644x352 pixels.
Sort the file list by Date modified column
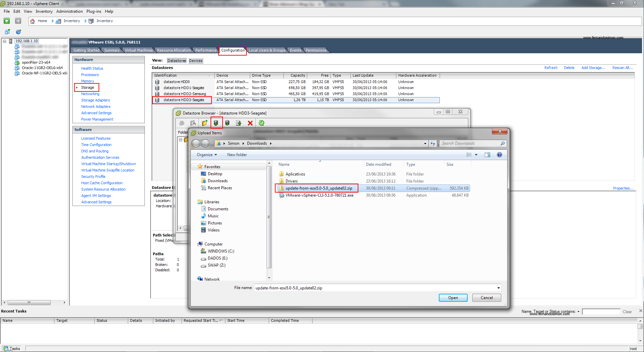click(x=378, y=164)
